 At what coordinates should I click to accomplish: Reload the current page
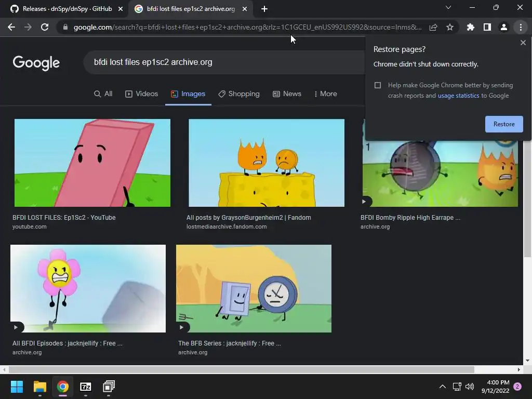(45, 27)
